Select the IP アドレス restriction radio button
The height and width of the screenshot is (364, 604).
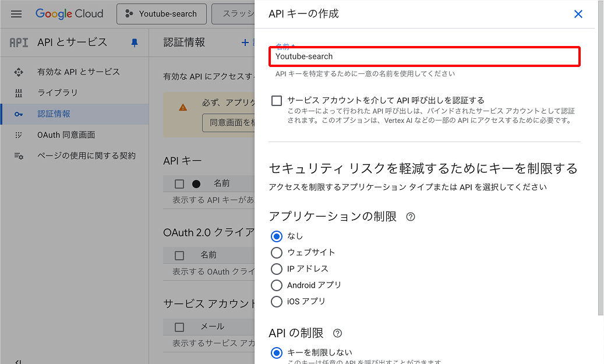click(277, 269)
